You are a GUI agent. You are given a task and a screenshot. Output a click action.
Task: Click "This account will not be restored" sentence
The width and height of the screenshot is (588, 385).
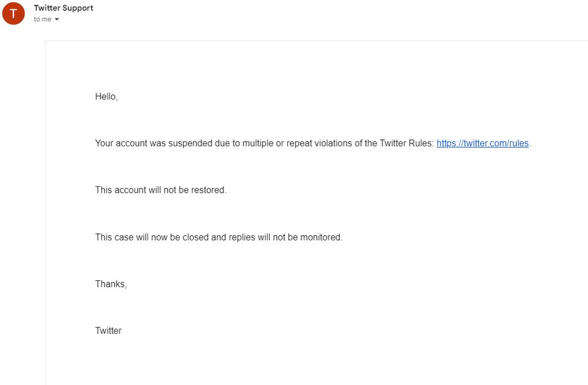coord(161,190)
